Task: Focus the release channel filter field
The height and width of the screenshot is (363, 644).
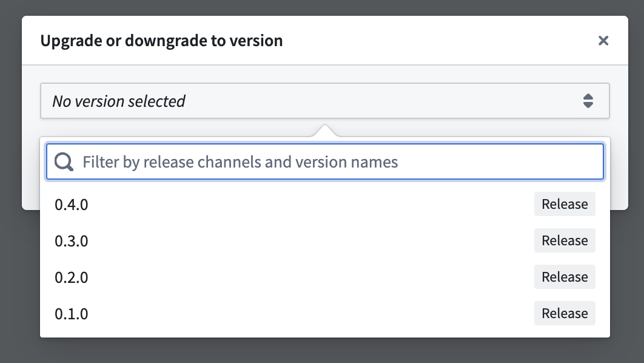Action: (x=325, y=161)
